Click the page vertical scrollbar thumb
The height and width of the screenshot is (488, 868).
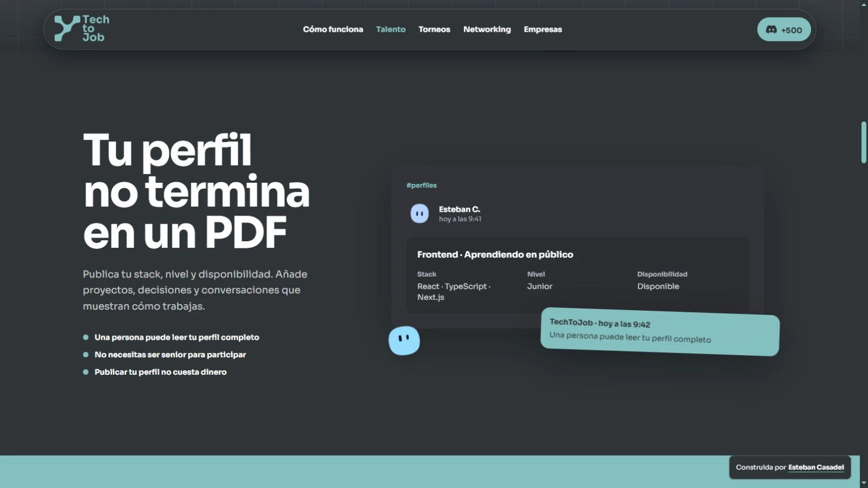pos(864,142)
